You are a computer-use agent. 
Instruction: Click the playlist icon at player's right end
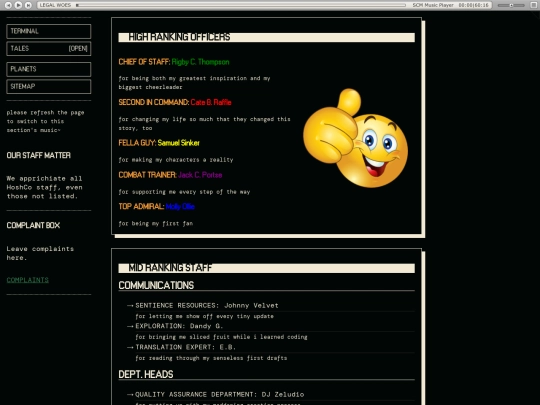point(533,5)
